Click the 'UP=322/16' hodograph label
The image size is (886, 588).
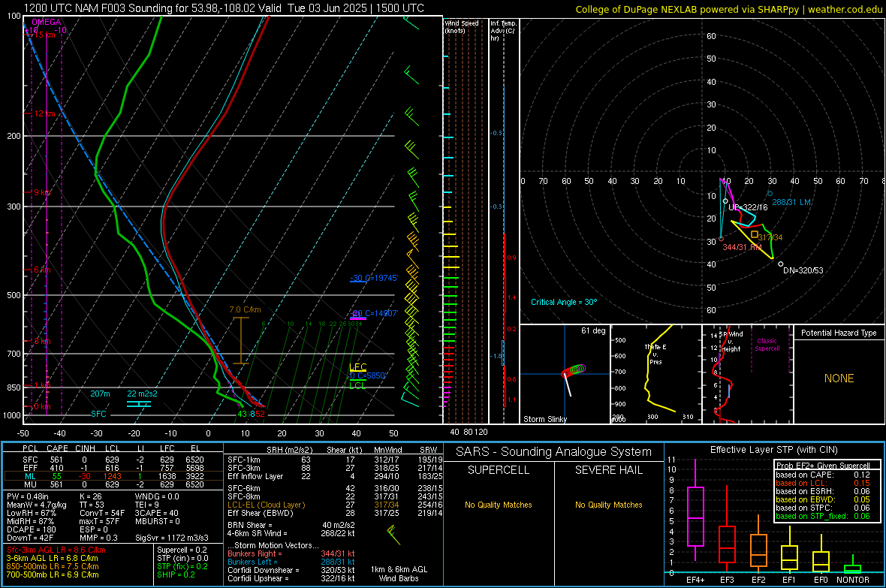pyautogui.click(x=748, y=207)
